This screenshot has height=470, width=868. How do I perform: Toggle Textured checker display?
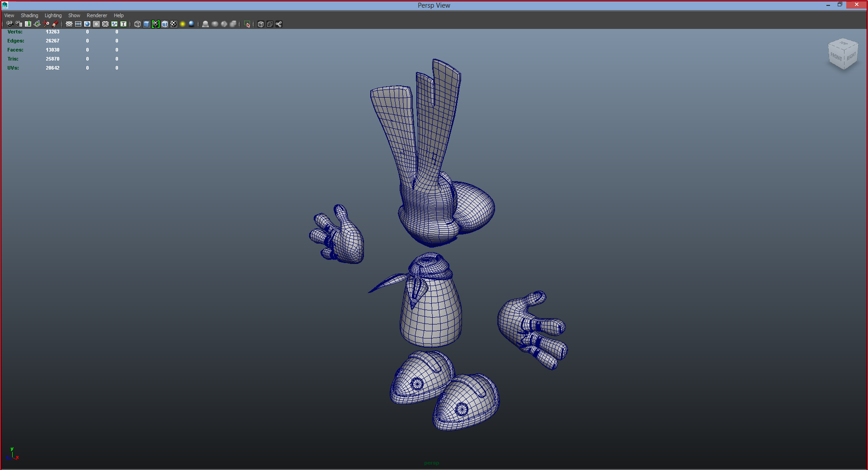pos(174,24)
